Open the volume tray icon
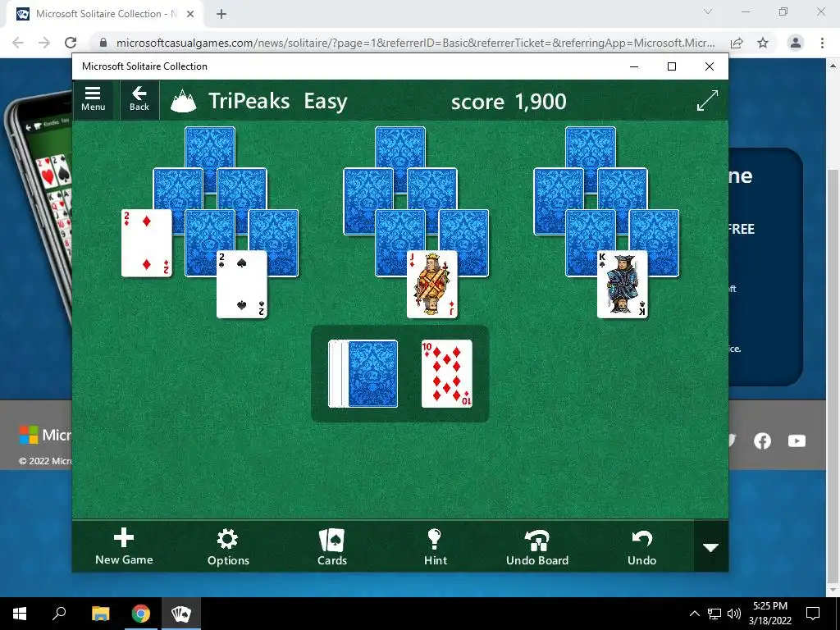 (x=734, y=614)
